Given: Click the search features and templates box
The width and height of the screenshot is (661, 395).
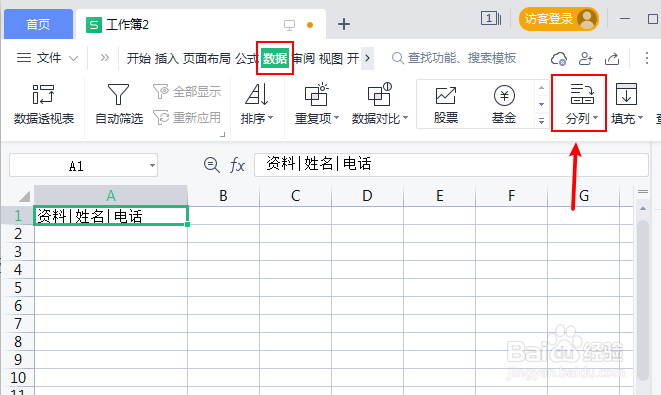Looking at the screenshot, I should click(454, 58).
